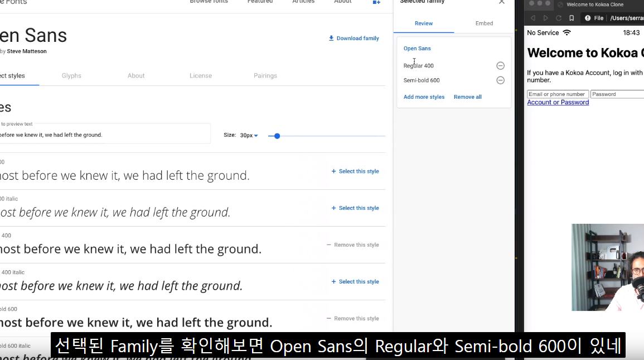Viewport: 644px width, 360px height.
Task: Open the Glyphs tab
Action: pyautogui.click(x=71, y=75)
